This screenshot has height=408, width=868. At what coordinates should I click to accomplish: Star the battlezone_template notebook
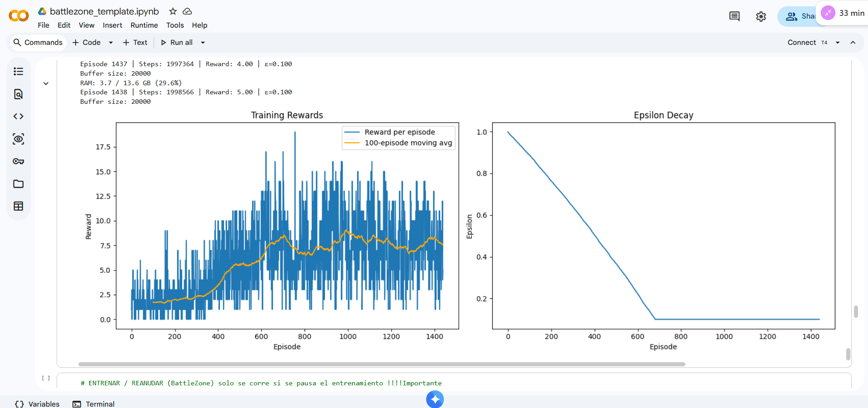(173, 11)
